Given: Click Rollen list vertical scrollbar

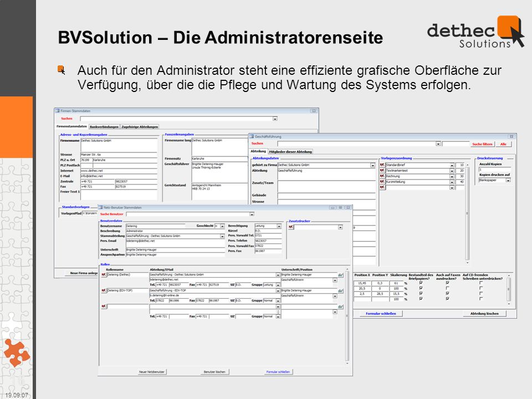Looking at the screenshot, I should coord(347,316).
